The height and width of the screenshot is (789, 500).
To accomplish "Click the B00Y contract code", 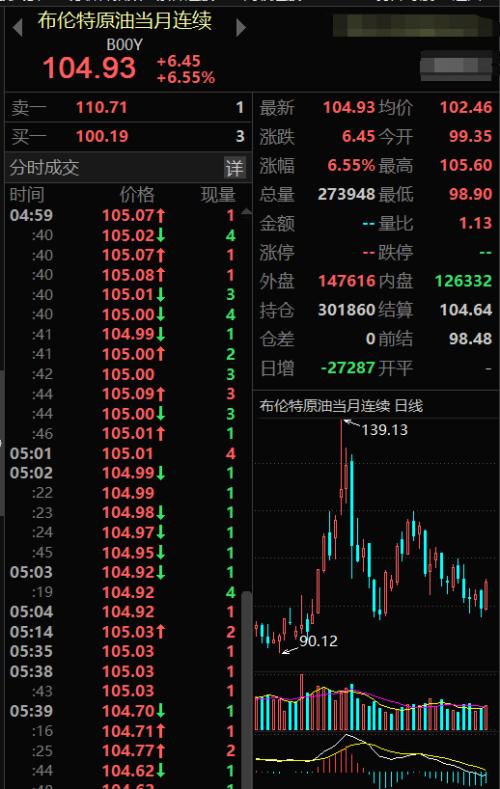I will [124, 45].
